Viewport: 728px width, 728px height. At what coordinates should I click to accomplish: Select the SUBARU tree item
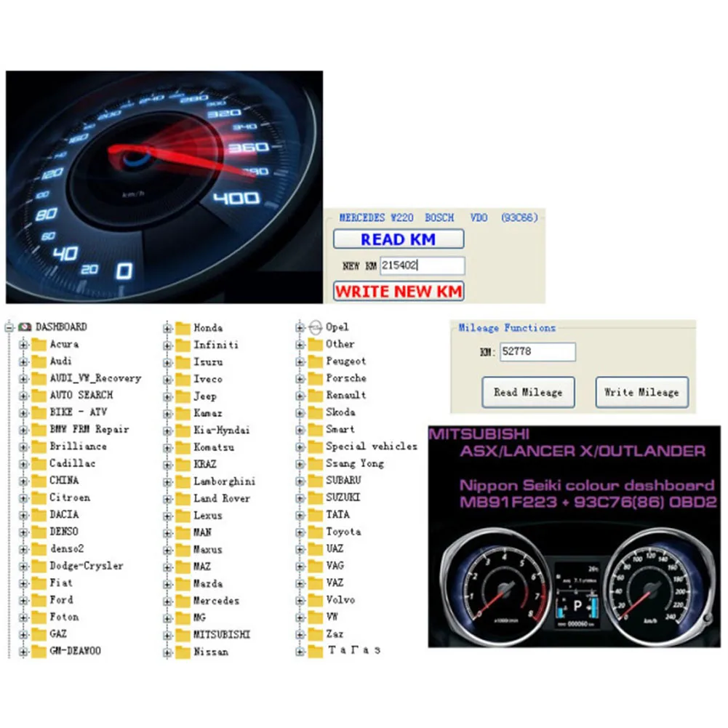click(343, 481)
